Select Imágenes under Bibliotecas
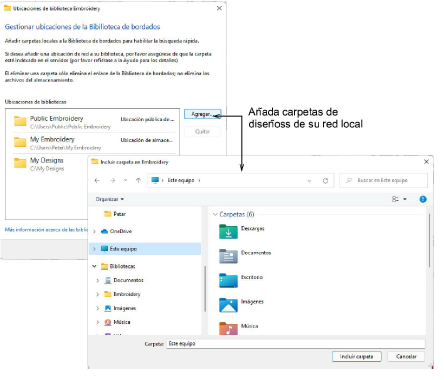This screenshot has height=380, width=444. (125, 308)
